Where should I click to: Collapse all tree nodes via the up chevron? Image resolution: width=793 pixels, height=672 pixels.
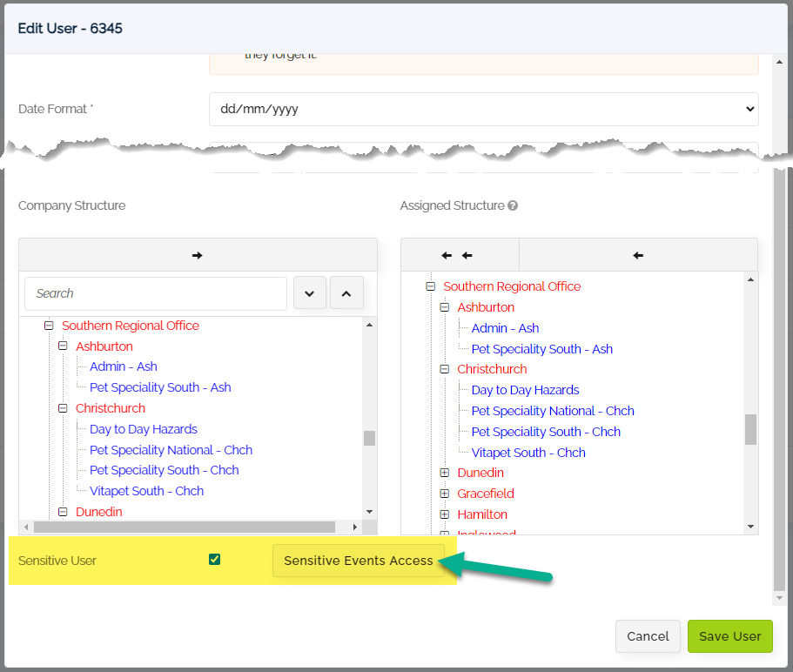(x=347, y=292)
